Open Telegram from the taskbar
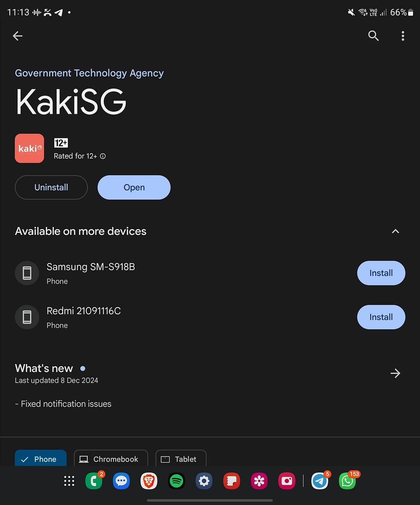 click(x=320, y=481)
